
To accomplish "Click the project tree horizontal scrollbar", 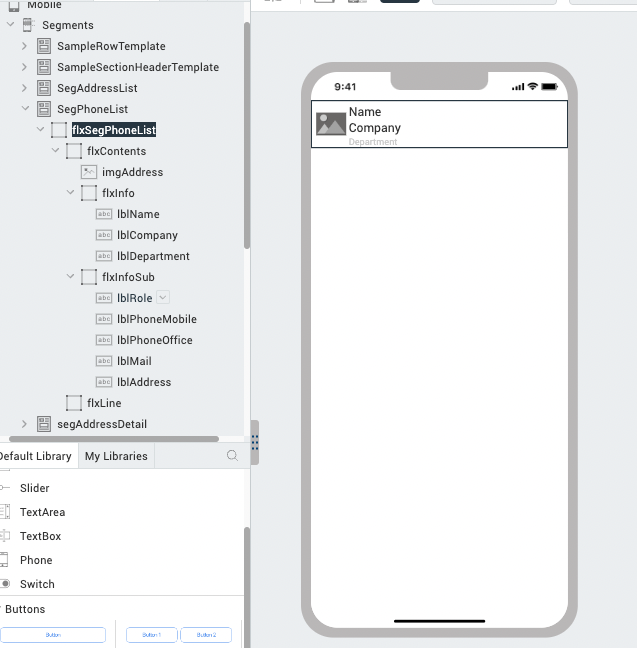I will click(114, 438).
